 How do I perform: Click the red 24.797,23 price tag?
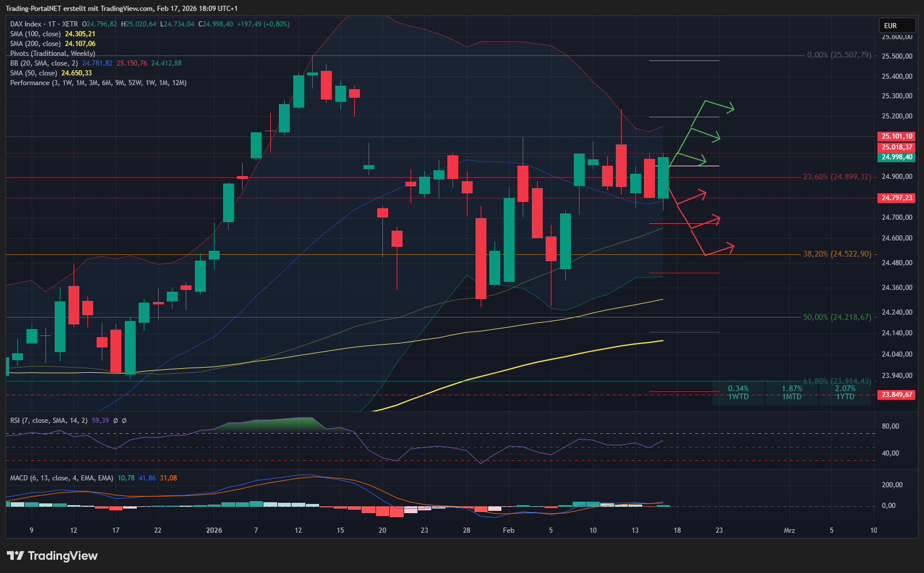[897, 198]
